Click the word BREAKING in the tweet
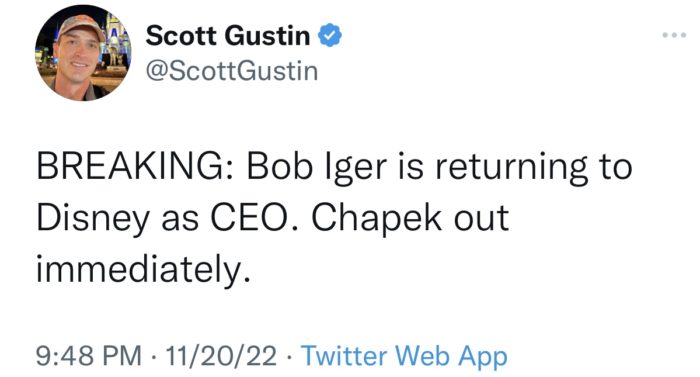This screenshot has width=700, height=377. tap(134, 167)
